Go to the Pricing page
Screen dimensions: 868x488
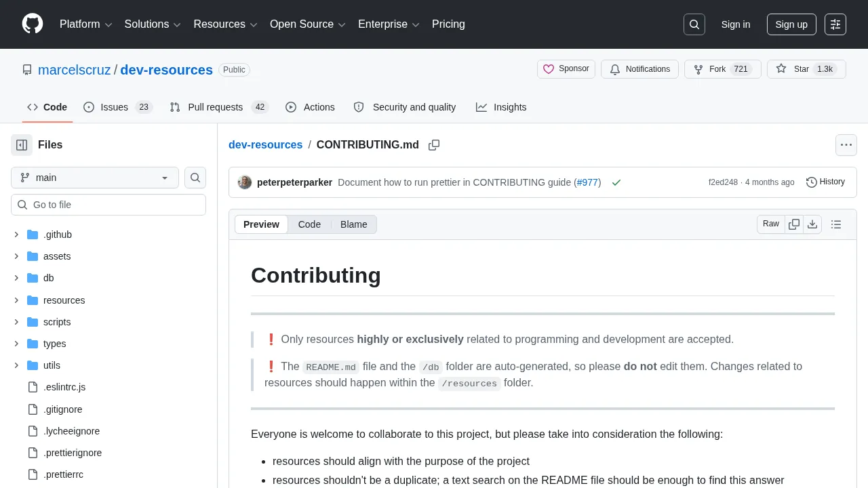point(448,24)
